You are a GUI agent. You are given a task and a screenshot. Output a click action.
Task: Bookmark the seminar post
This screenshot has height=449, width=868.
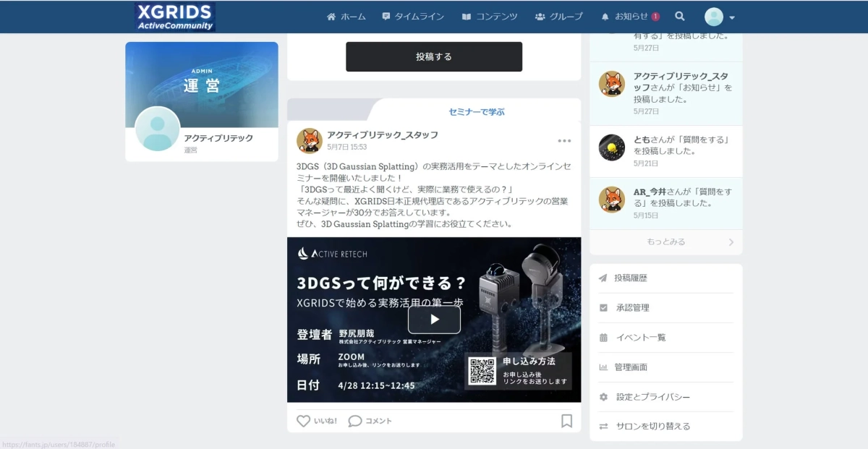point(566,421)
